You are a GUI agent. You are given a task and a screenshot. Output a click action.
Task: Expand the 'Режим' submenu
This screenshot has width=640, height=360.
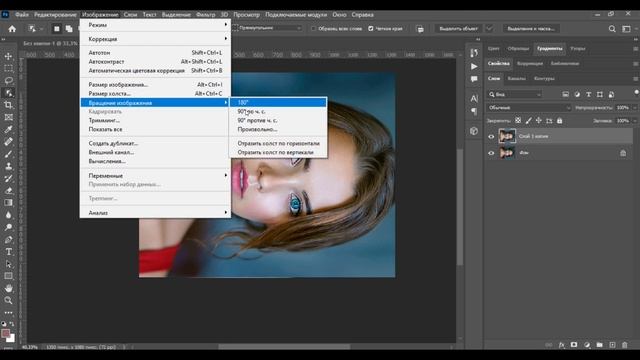pyautogui.click(x=155, y=25)
